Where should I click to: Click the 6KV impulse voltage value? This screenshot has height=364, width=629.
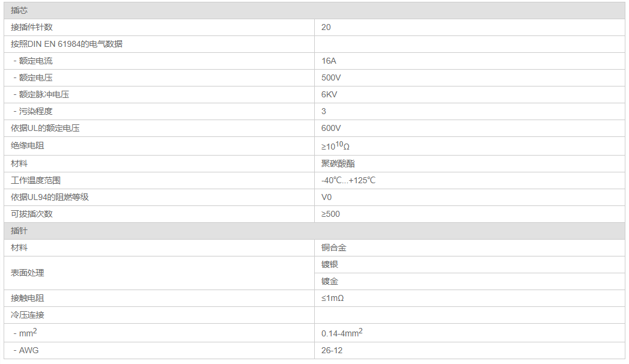click(x=329, y=94)
